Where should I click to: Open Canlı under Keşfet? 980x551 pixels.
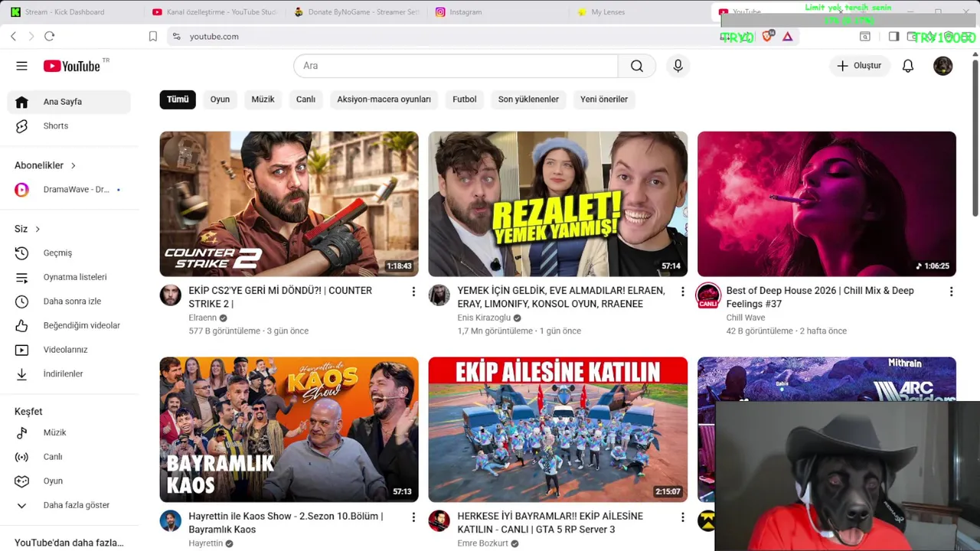[x=69, y=457]
